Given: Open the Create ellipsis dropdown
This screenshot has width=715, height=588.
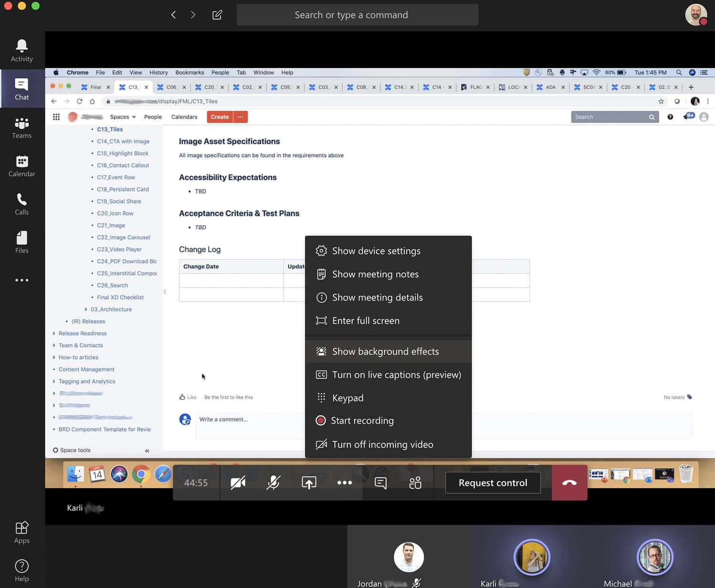Looking at the screenshot, I should (x=240, y=117).
